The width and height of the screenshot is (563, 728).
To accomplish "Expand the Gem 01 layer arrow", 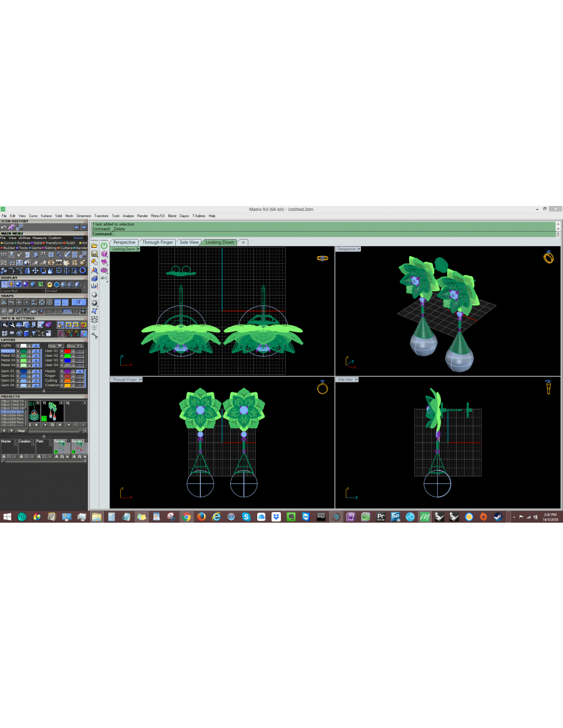I will 18,371.
